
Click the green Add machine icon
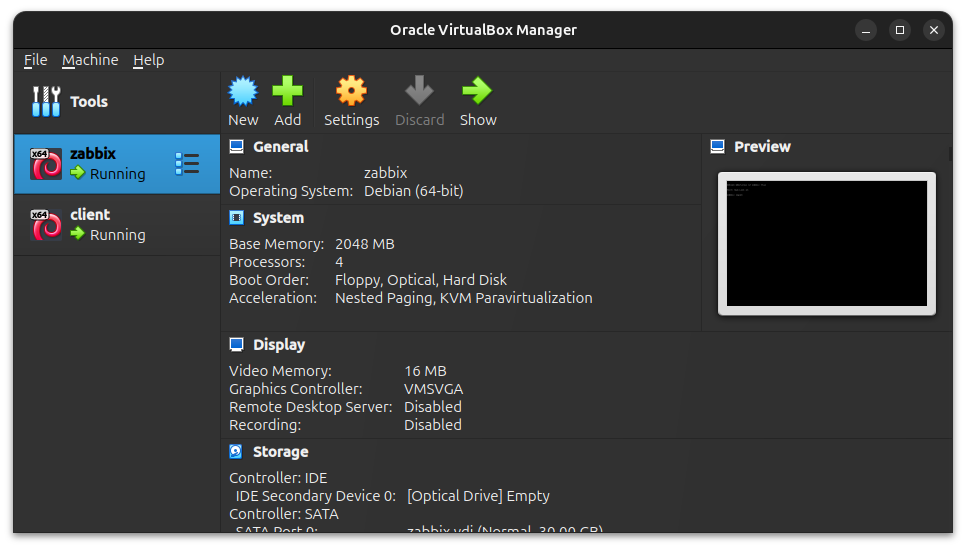(287, 92)
